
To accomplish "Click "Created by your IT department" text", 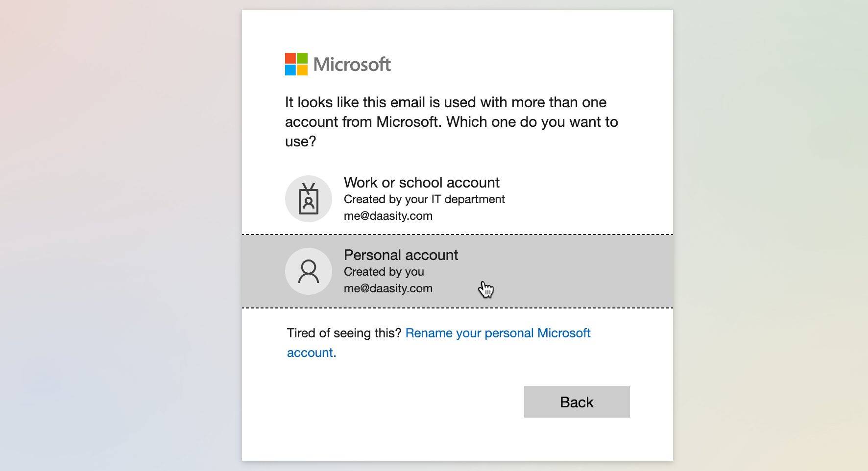I will [x=424, y=199].
